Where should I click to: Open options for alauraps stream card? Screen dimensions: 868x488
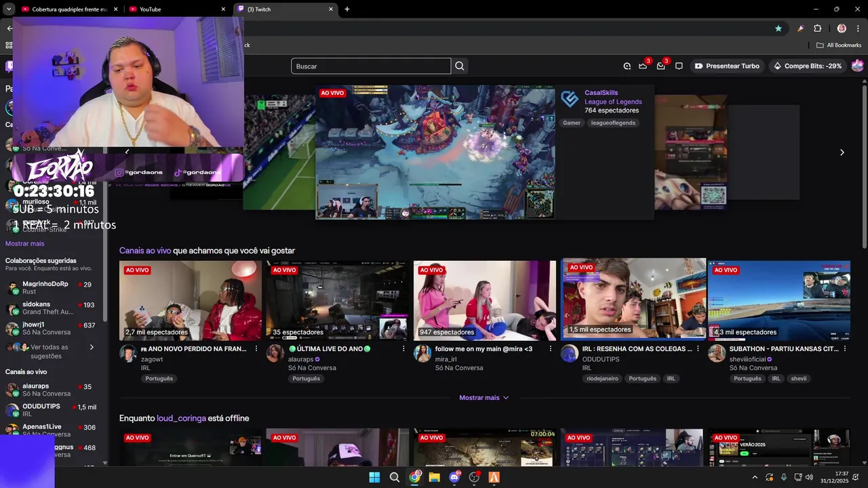(x=403, y=348)
